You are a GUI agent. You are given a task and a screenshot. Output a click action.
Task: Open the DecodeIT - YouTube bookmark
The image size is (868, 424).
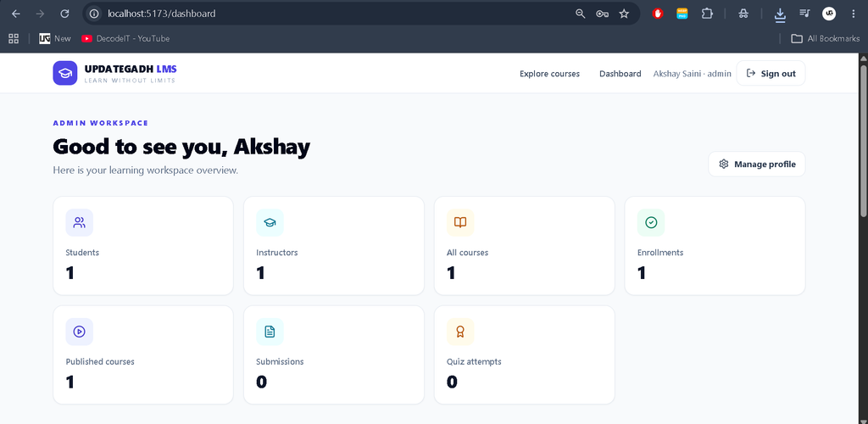125,38
